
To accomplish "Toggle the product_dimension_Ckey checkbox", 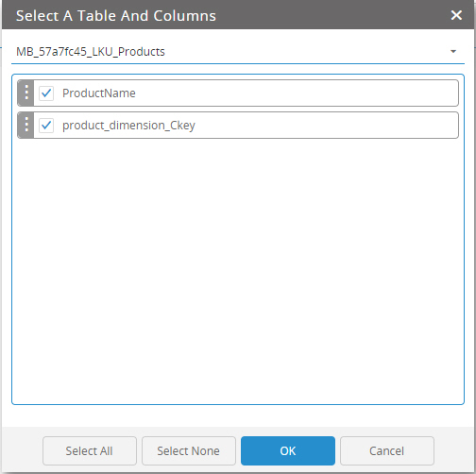I will coord(46,126).
